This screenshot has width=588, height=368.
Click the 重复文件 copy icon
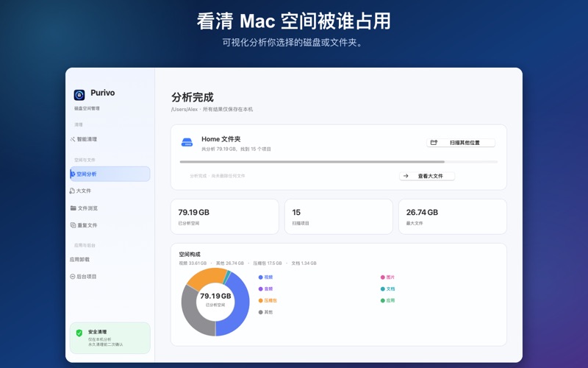pyautogui.click(x=73, y=225)
